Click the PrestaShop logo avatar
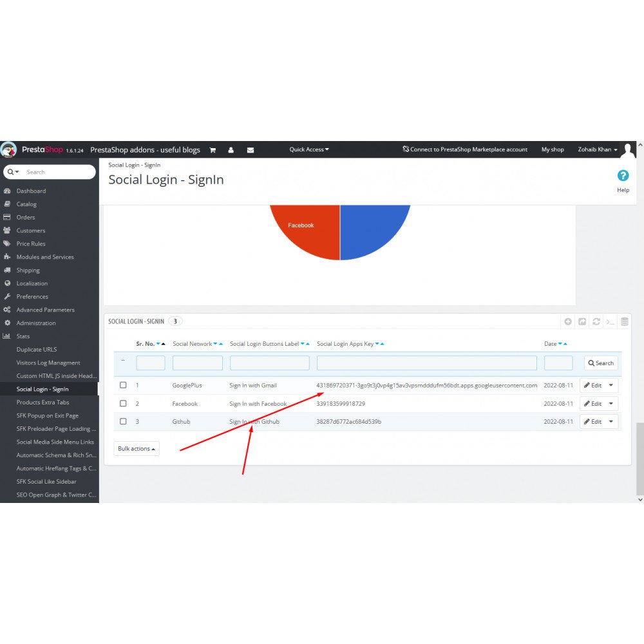Screen dimensions: 644x644 point(8,149)
